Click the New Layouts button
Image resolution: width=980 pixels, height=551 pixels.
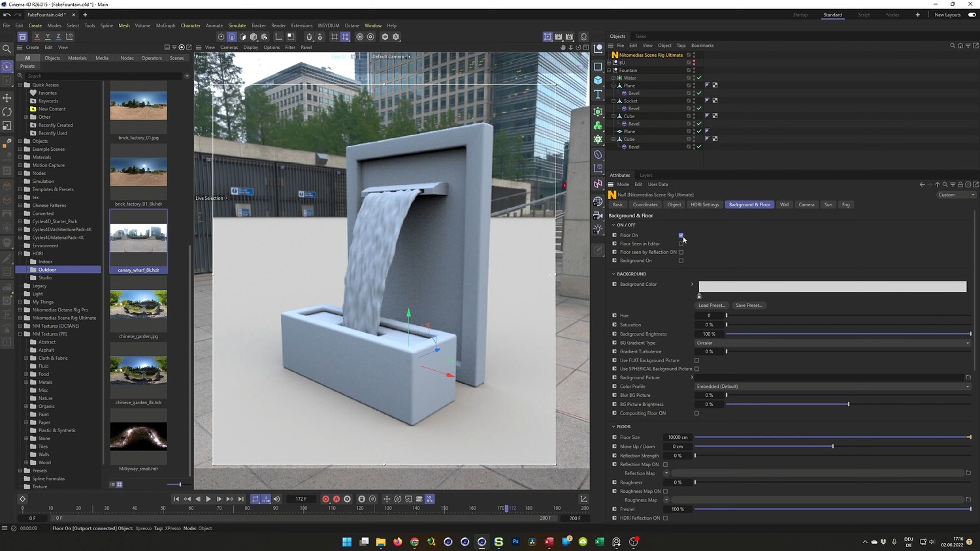(947, 15)
